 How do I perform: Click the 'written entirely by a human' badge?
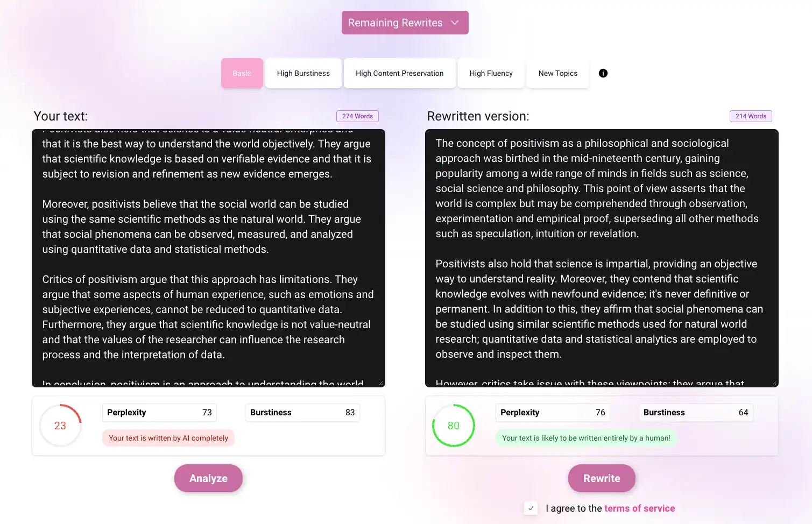tap(586, 438)
